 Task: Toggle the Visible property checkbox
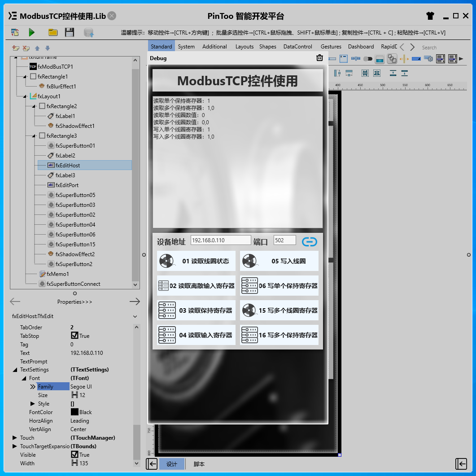coord(74,454)
